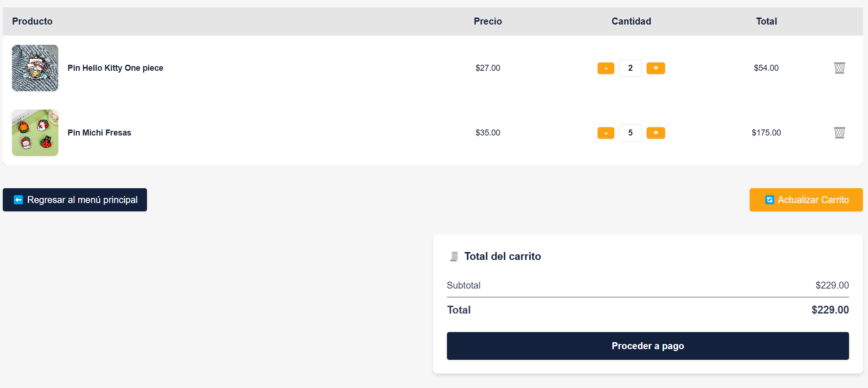The width and height of the screenshot is (868, 388).
Task: Click the Cantidad column header
Action: [631, 21]
